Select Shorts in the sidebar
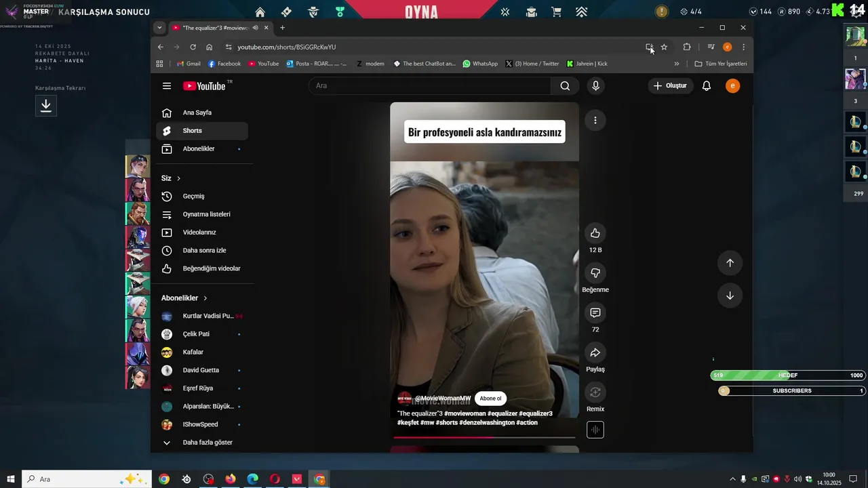The width and height of the screenshot is (868, 488). [x=202, y=131]
